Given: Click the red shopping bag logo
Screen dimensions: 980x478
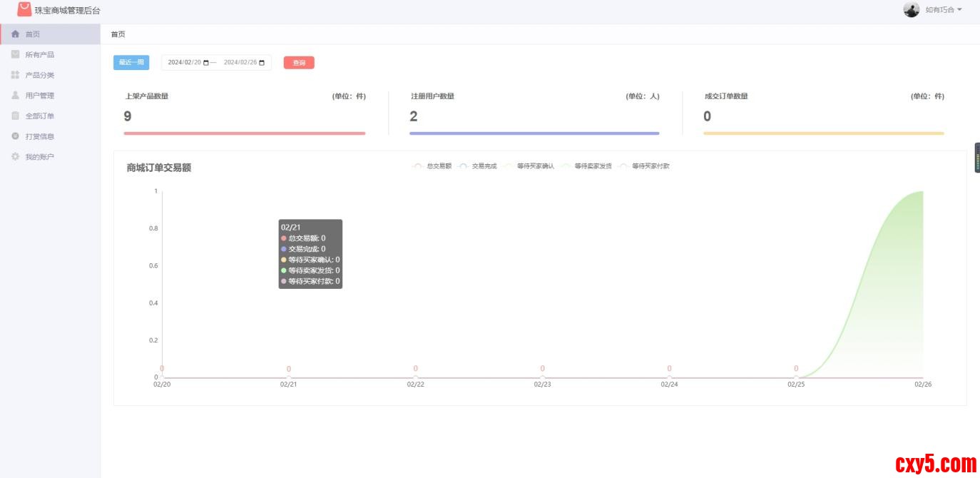Looking at the screenshot, I should 24,9.
